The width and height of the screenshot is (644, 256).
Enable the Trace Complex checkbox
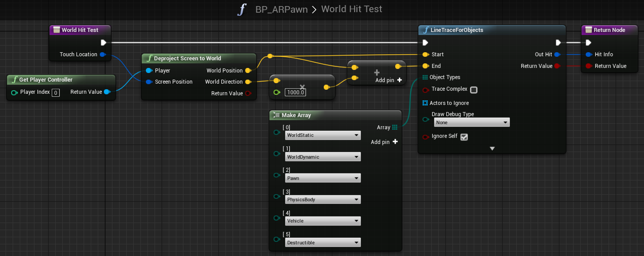474,90
